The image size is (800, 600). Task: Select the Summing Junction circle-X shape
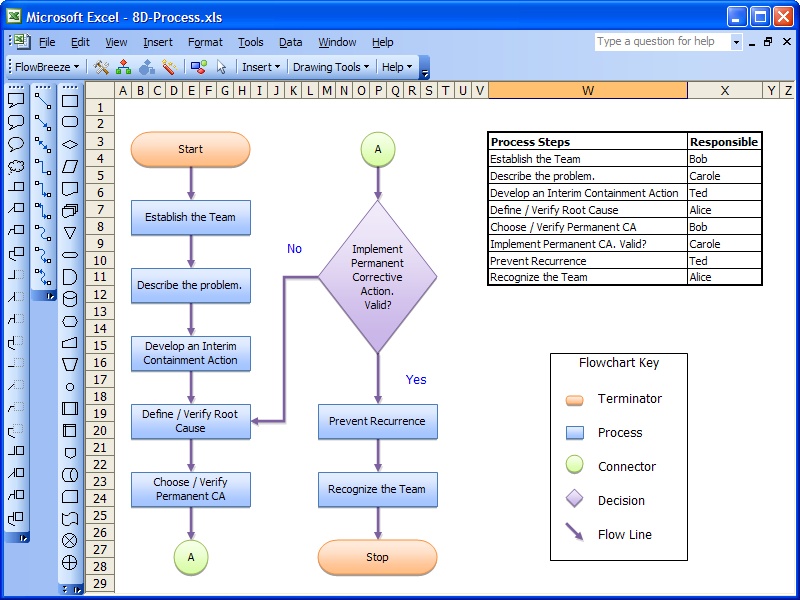[69, 540]
